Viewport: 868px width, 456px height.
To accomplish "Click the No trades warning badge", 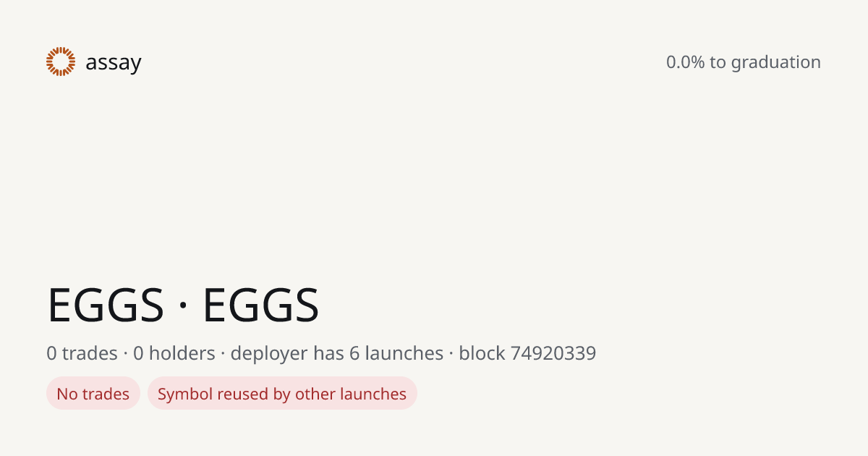I will (93, 394).
